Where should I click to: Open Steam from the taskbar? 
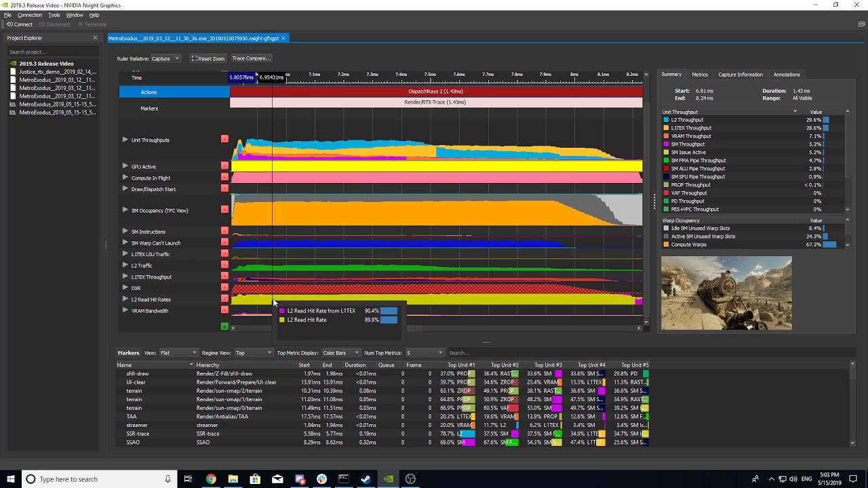(x=366, y=479)
